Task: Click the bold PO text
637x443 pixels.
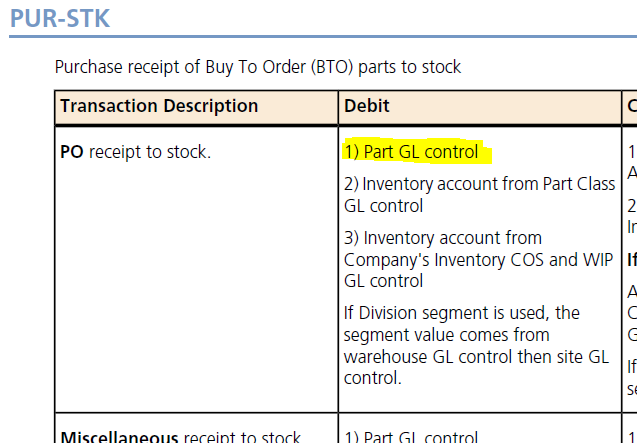Action: [x=72, y=152]
